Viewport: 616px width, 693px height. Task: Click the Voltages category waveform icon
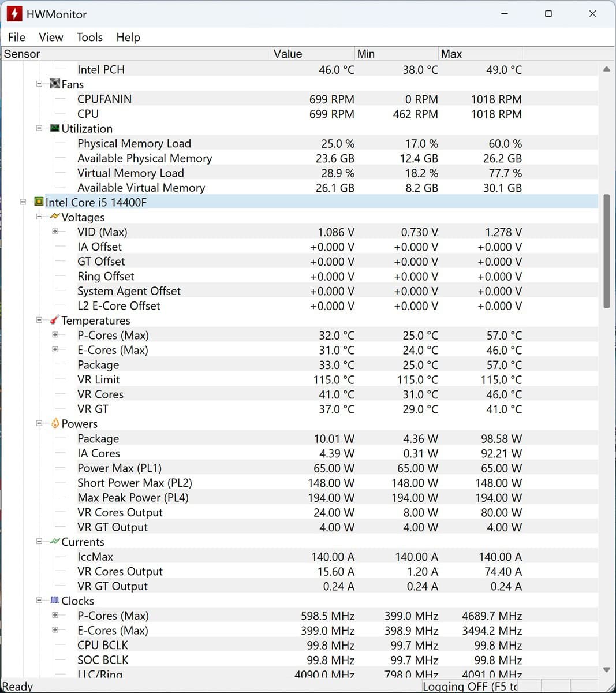click(55, 217)
